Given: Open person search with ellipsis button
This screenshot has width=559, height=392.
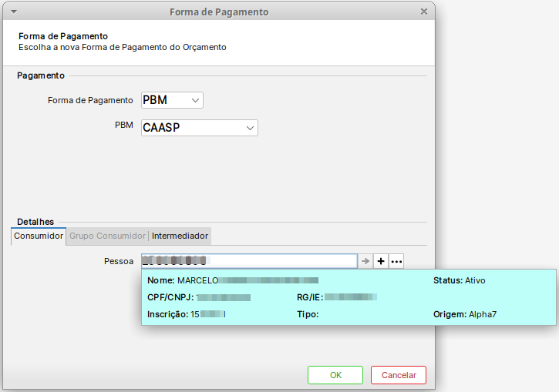Looking at the screenshot, I should pyautogui.click(x=396, y=262).
